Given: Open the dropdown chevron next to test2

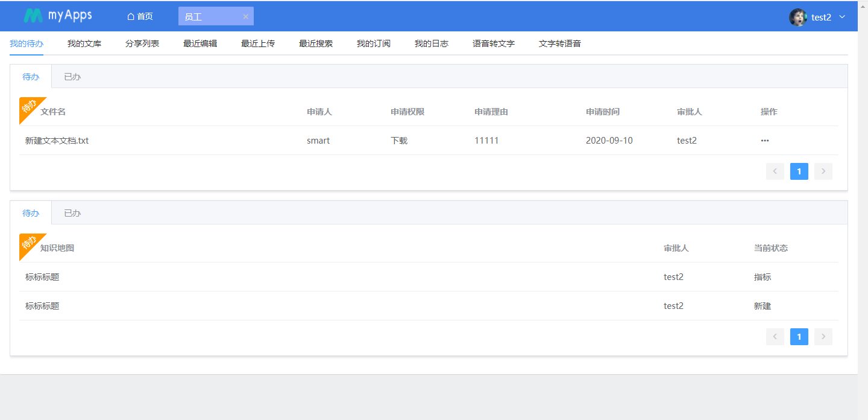Looking at the screenshot, I should 841,17.
